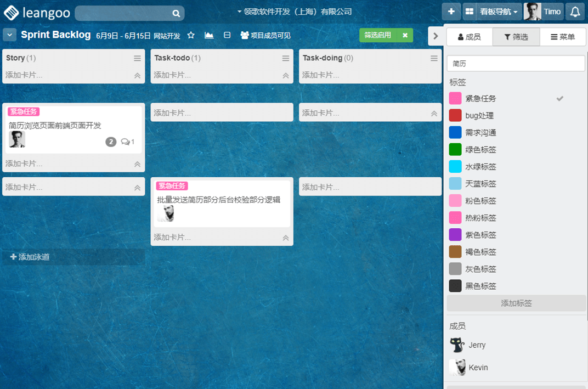The image size is (588, 389).
Task: Click the notification bell icon
Action: (x=575, y=12)
